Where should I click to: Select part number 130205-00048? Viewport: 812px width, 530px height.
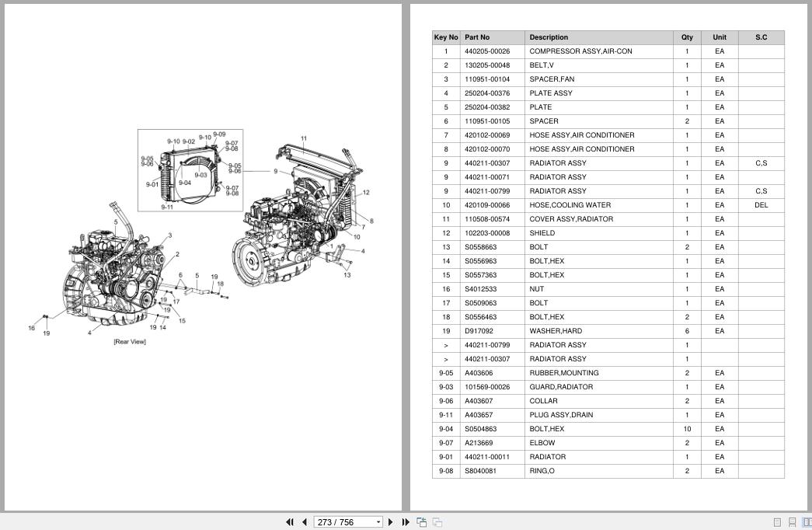click(x=487, y=65)
